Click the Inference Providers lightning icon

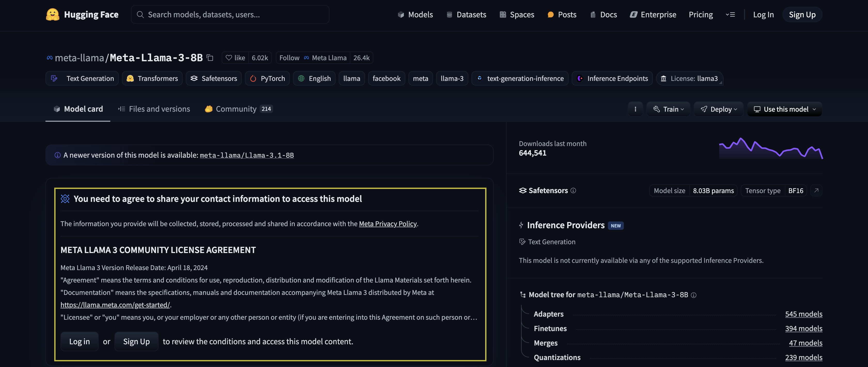point(521,225)
